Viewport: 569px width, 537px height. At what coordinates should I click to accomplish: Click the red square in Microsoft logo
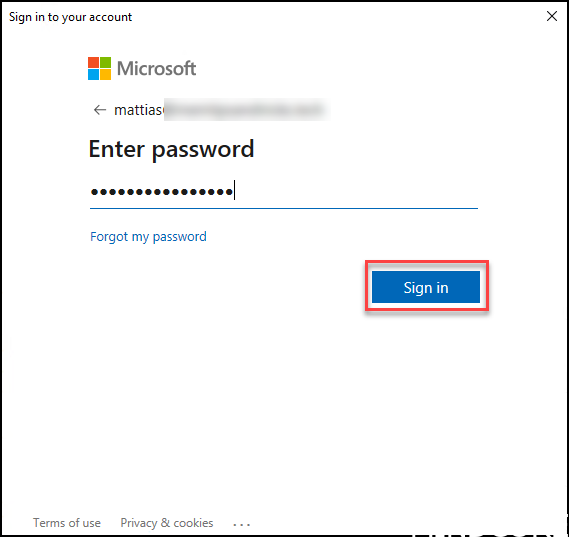[x=93, y=62]
